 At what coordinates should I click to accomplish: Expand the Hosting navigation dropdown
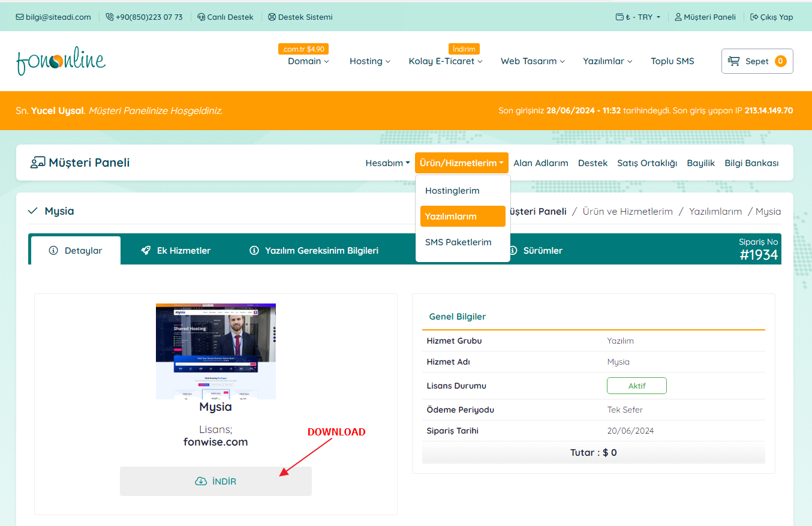pos(370,61)
